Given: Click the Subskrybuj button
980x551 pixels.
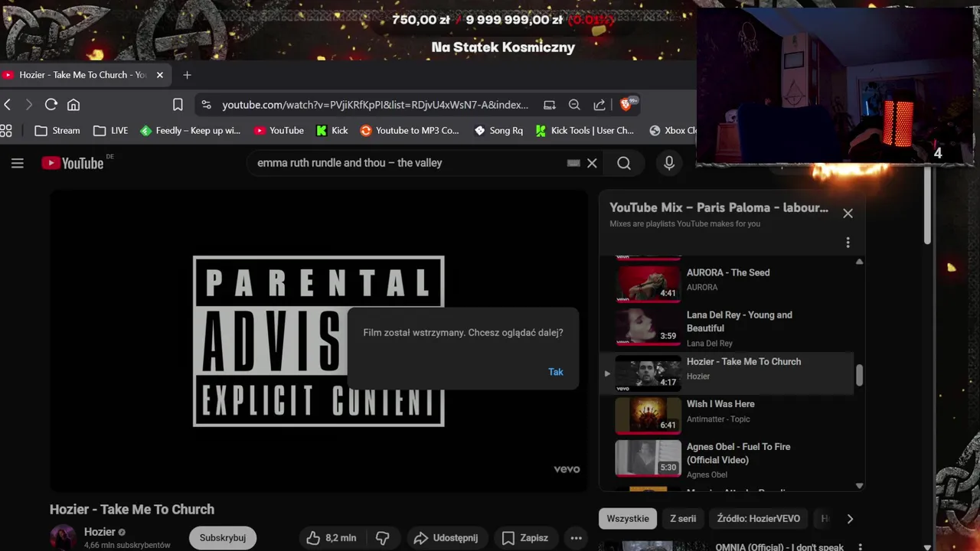Looking at the screenshot, I should 223,538.
